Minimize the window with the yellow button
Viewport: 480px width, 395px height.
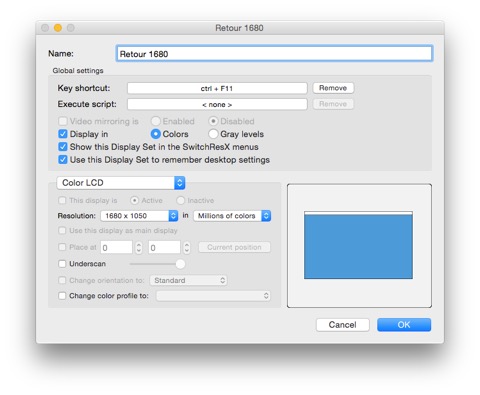click(x=58, y=28)
